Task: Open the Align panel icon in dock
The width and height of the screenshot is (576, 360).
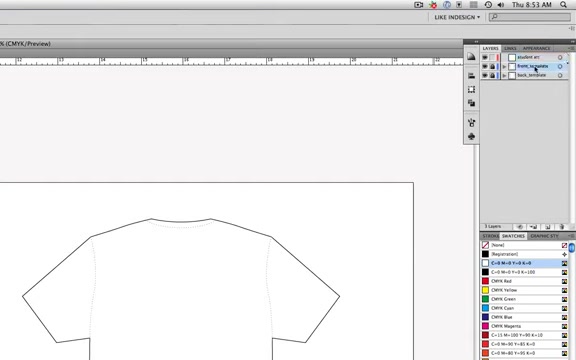Action: point(471,76)
